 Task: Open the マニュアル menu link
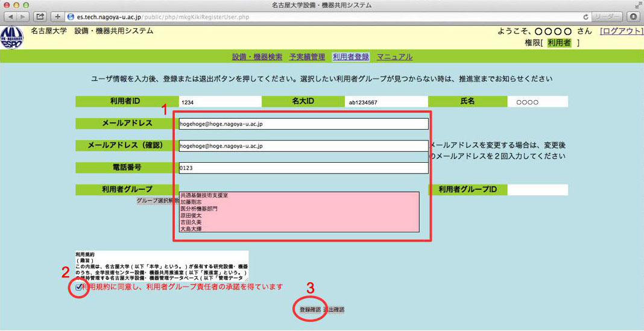click(x=394, y=57)
